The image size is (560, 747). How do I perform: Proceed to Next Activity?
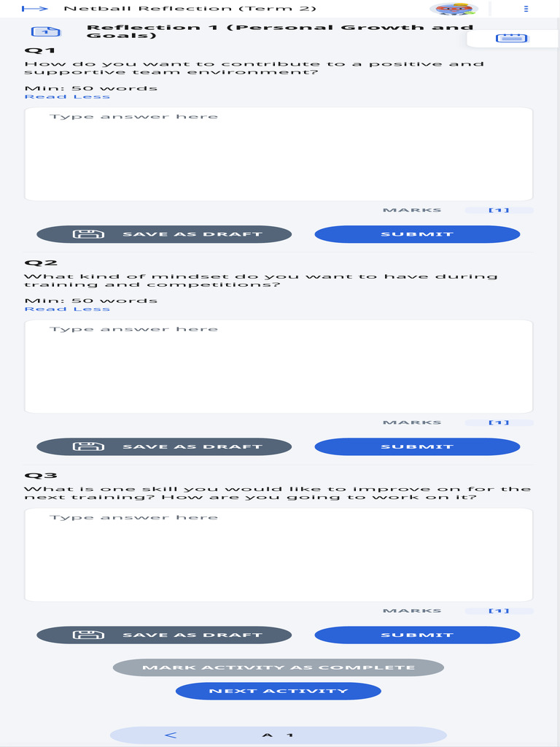(x=278, y=691)
